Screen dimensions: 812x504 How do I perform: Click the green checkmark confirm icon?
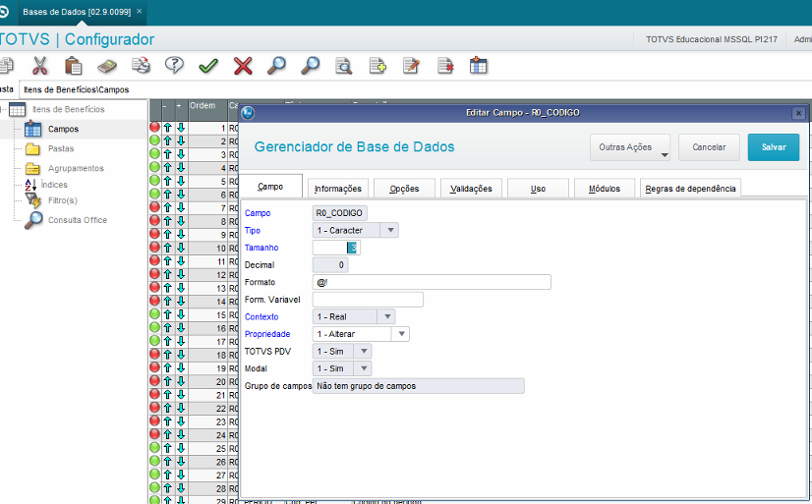tap(208, 66)
